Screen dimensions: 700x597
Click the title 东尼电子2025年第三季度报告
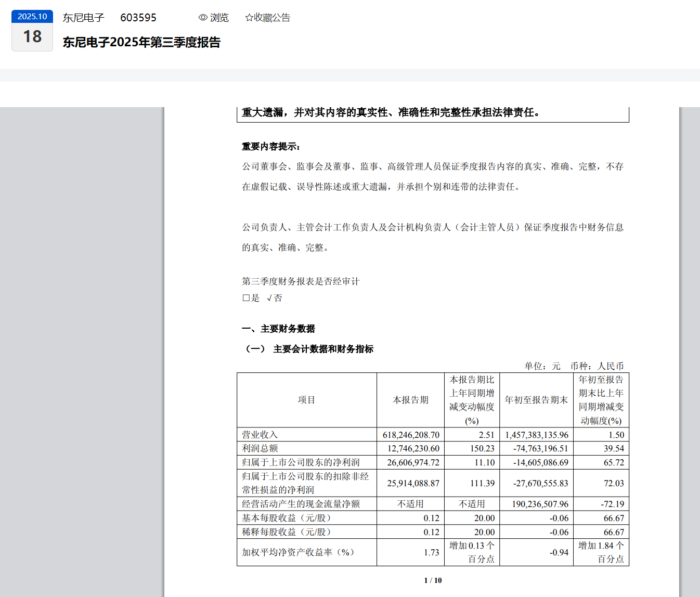tap(141, 42)
